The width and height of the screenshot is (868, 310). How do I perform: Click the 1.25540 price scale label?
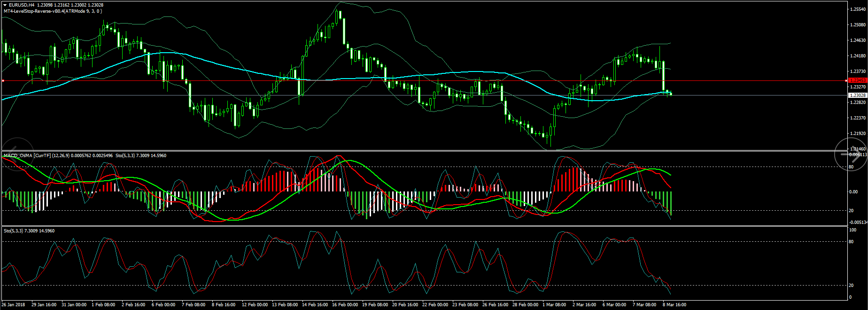[858, 9]
